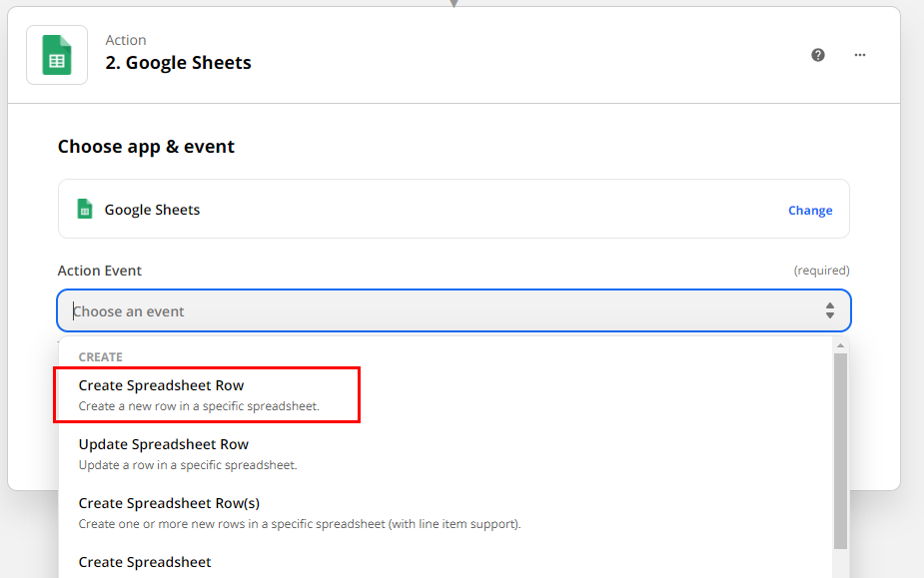
Task: Click the Action Event field label
Action: tap(100, 271)
